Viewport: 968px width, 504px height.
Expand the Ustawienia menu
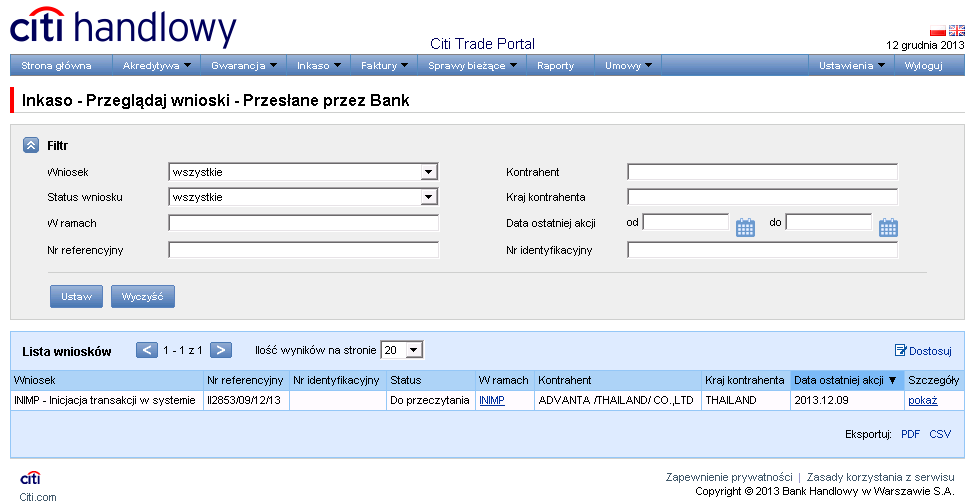click(x=852, y=65)
